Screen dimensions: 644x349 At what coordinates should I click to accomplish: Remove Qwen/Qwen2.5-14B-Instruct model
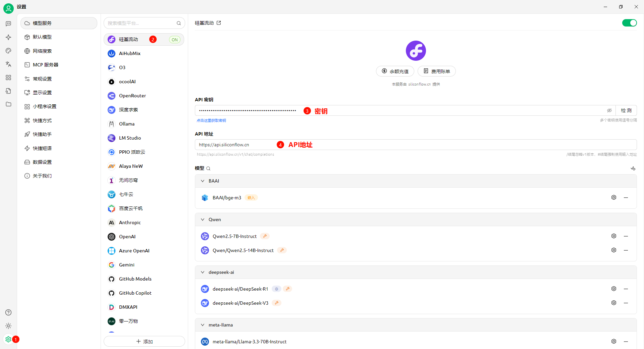626,250
